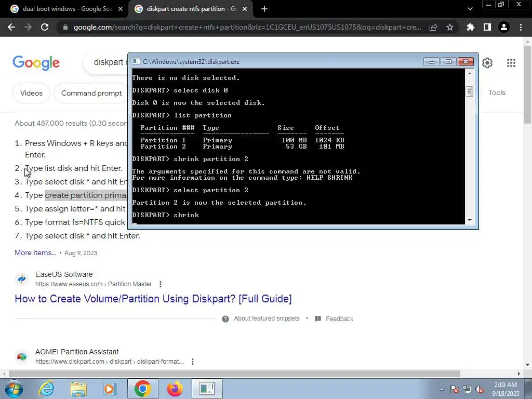Open Google settings gear icon
The height and width of the screenshot is (399, 532).
point(487,63)
